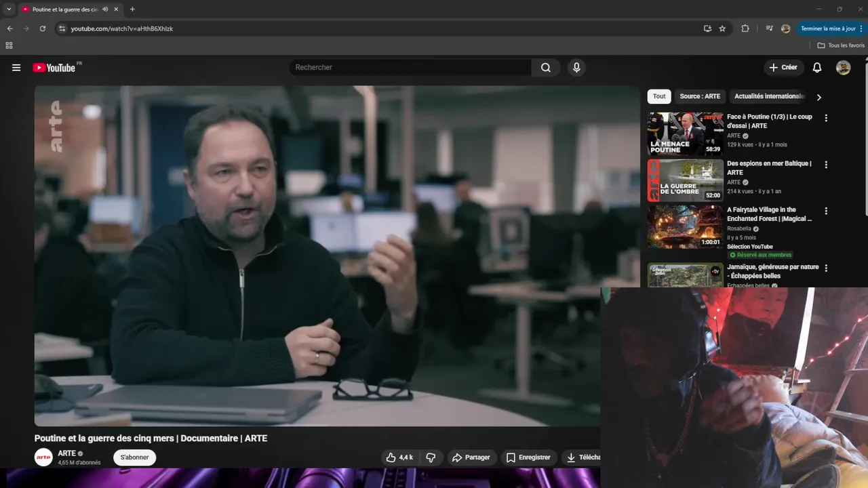Start voice search with microphone icon
Viewport: 868px width, 488px height.
point(576,67)
